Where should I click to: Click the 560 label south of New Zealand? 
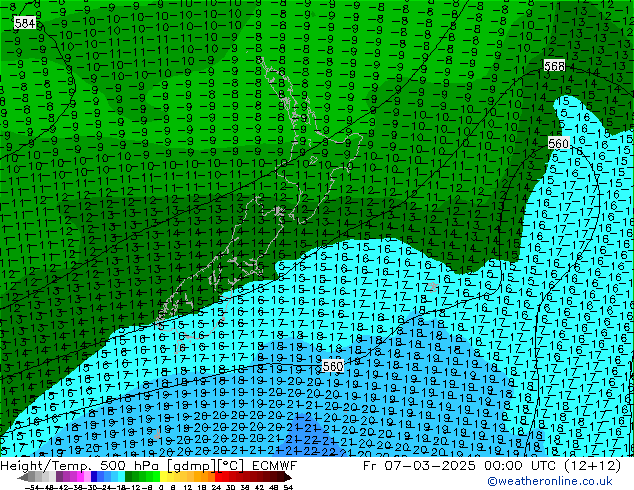coord(333,366)
